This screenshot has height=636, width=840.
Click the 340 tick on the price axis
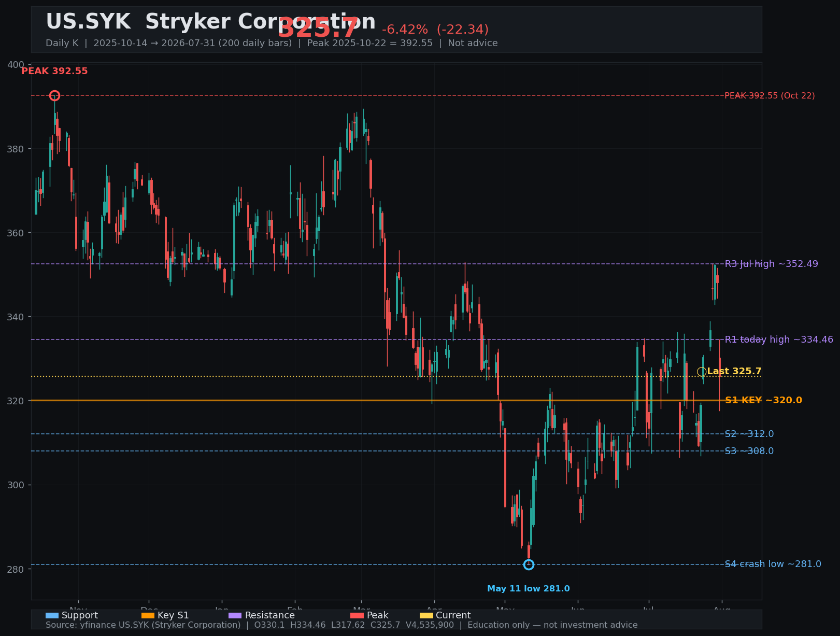pos(16,317)
